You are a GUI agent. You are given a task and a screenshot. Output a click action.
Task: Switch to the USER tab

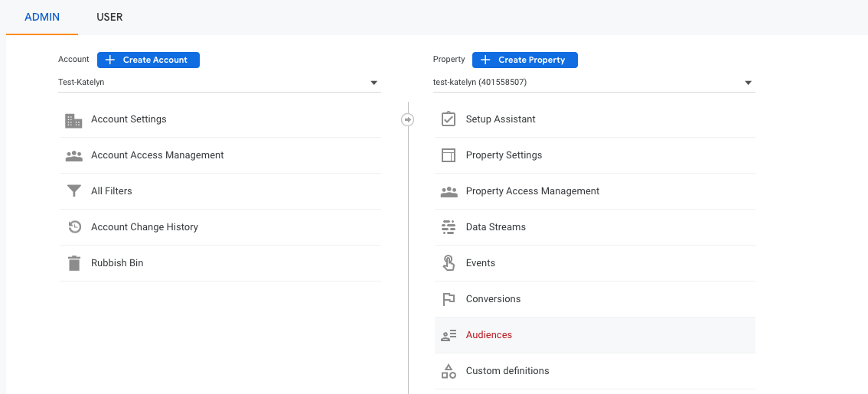(109, 17)
